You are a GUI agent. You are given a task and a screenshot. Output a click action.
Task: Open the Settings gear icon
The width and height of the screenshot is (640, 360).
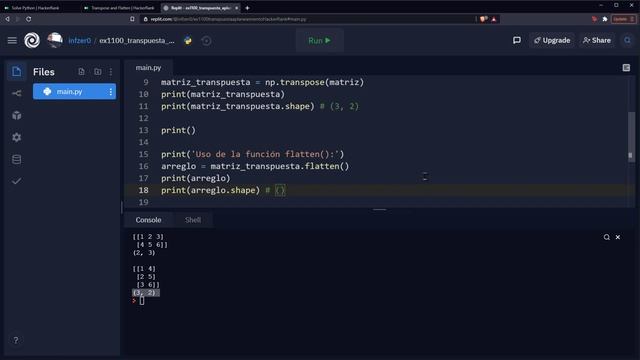pos(16,138)
